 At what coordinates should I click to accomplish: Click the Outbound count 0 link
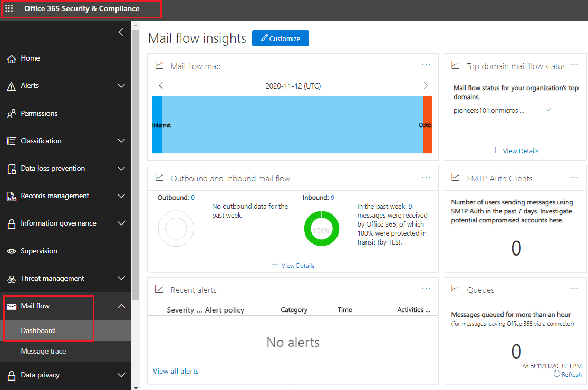193,198
